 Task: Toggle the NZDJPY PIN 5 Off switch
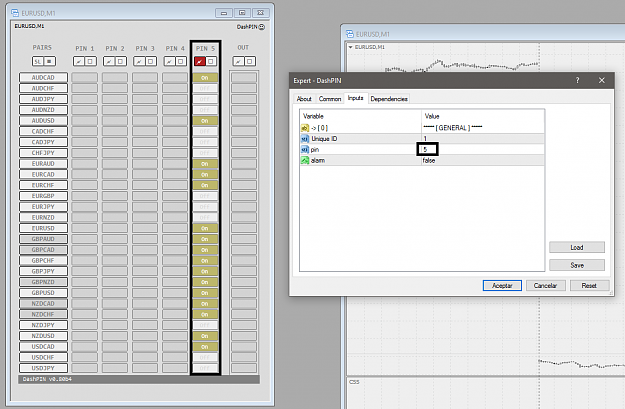coord(205,325)
